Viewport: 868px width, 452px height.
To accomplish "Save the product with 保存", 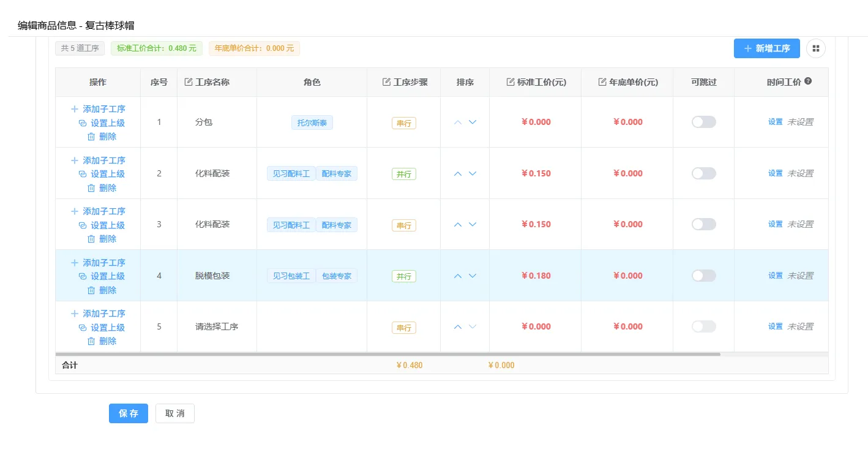I will (x=129, y=413).
